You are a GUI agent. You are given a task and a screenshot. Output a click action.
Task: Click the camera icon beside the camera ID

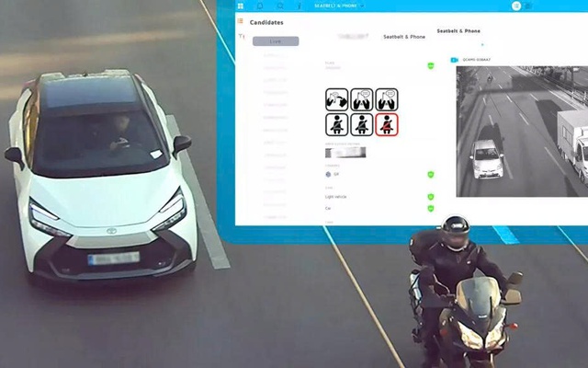click(x=454, y=60)
